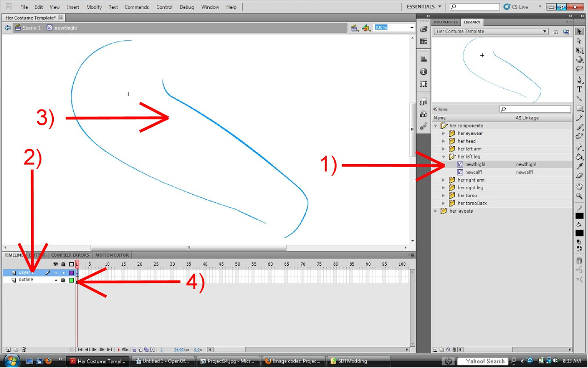The width and height of the screenshot is (588, 368).
Task: Click the black fill color swatch
Action: (x=579, y=233)
